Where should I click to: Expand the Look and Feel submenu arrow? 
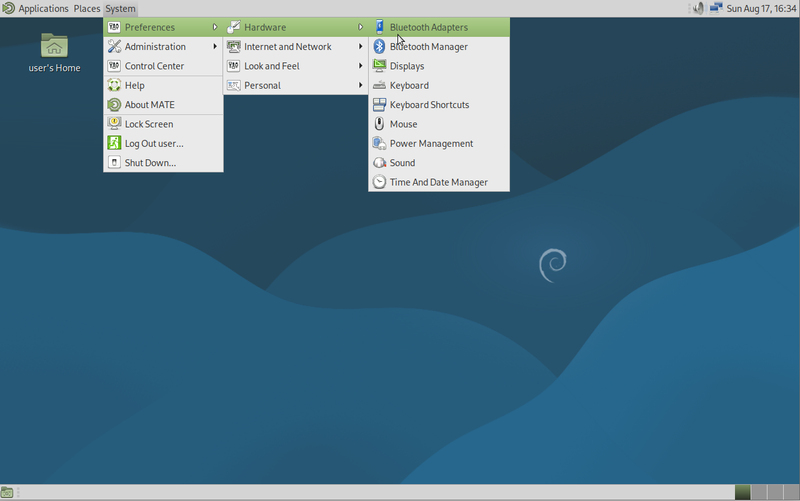(x=360, y=66)
